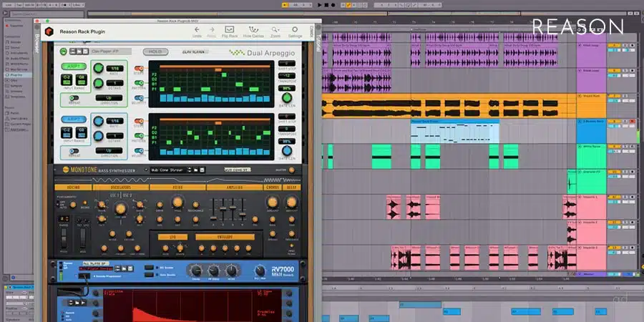Click Monotone Envelope section header
644x322 pixels.
click(x=225, y=237)
